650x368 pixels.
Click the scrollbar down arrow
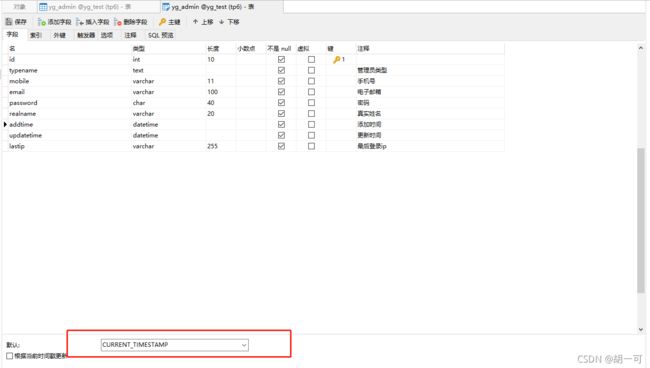(641, 329)
